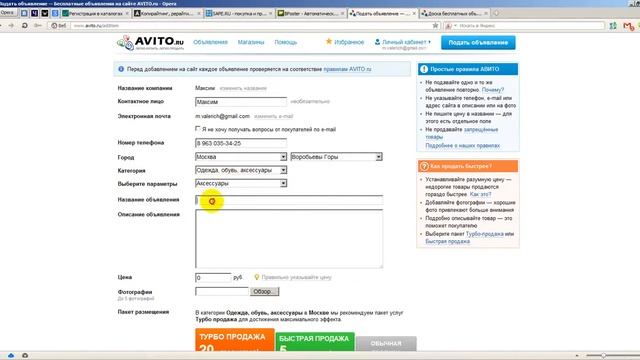Go forward in browser history
The image size is (640, 360).
11,25
